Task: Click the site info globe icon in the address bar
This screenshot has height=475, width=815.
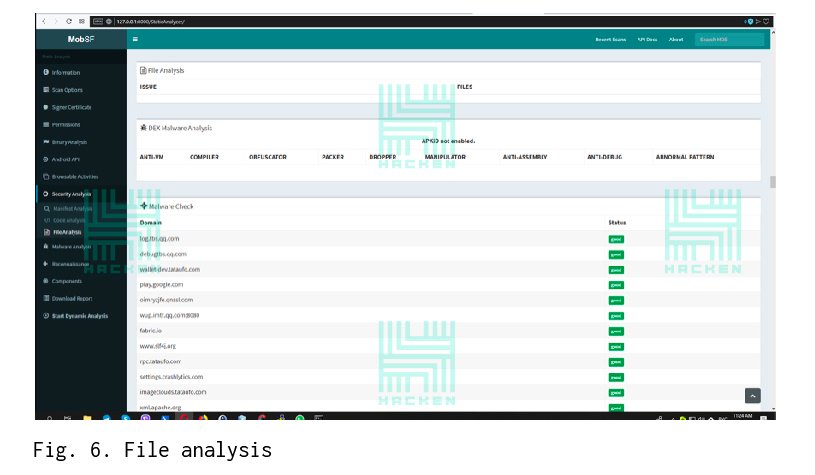Action: click(109, 21)
